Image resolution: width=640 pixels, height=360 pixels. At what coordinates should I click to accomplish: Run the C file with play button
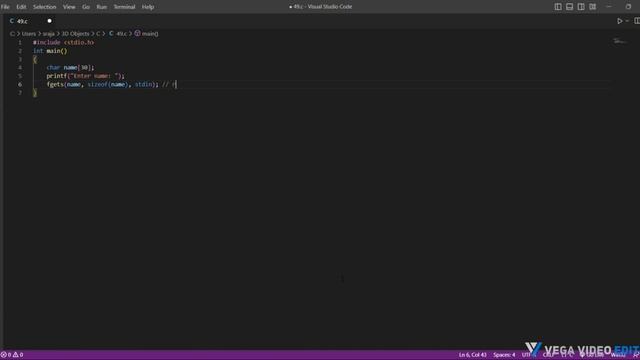tap(620, 21)
